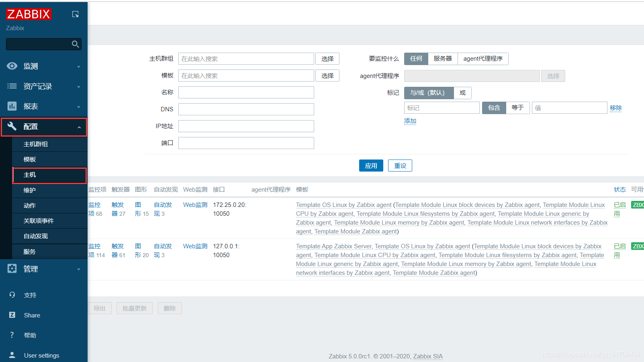Select 服务器 monitored-by option
This screenshot has width=644, height=362.
(x=443, y=59)
